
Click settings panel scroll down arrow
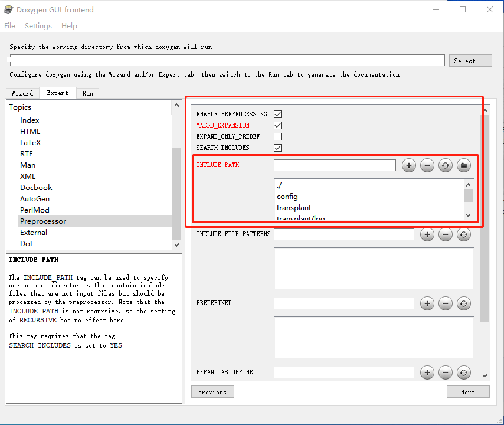click(485, 376)
